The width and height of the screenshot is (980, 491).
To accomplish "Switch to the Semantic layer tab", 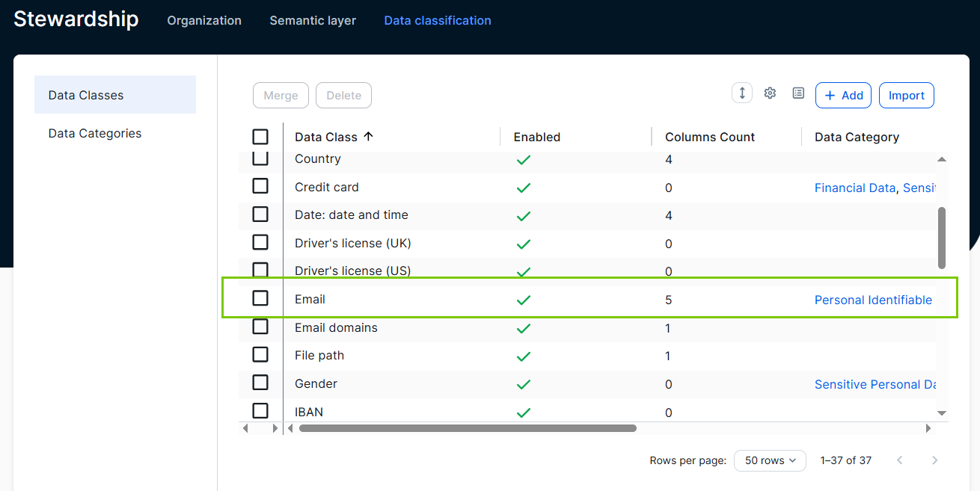I will 313,20.
